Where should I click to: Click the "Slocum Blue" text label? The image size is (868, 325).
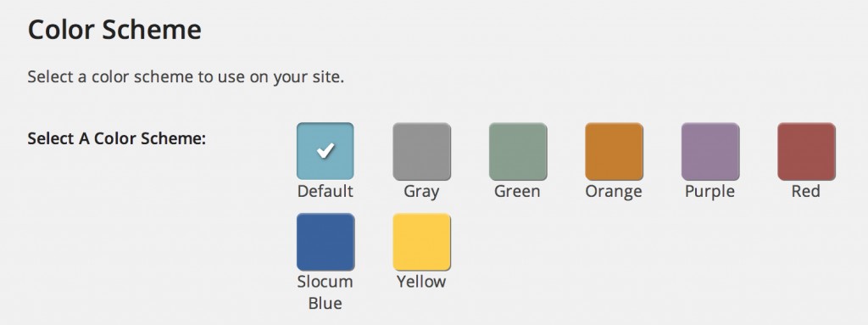325,292
